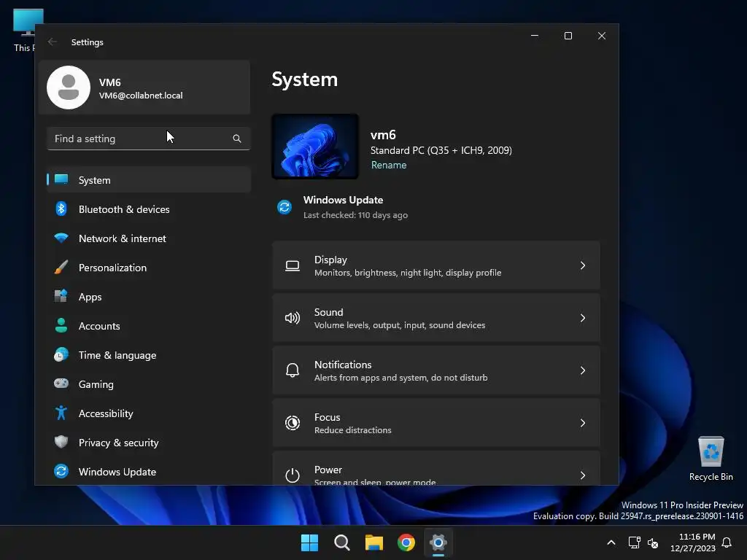747x560 pixels.
Task: Click the Windows Update sync icon in System pane
Action: point(285,207)
